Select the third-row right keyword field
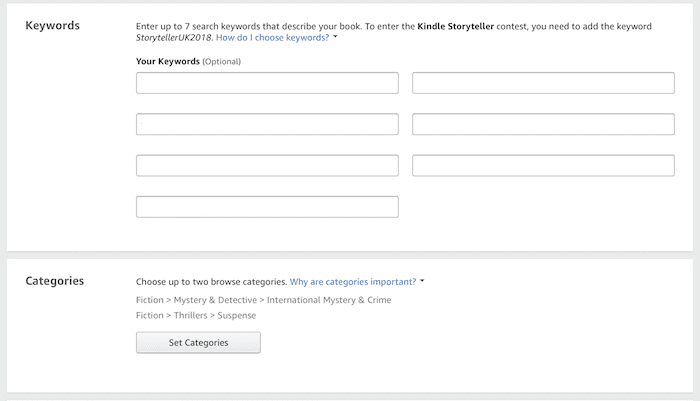 tap(543, 165)
